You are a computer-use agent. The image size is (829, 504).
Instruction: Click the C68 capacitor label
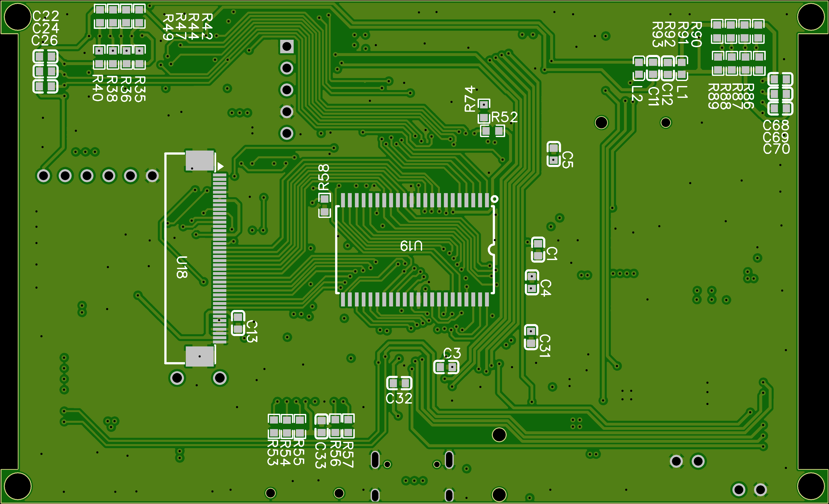coord(776,125)
